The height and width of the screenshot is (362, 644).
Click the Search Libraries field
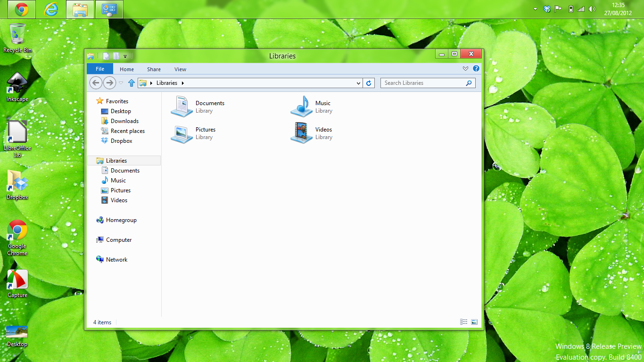click(423, 83)
